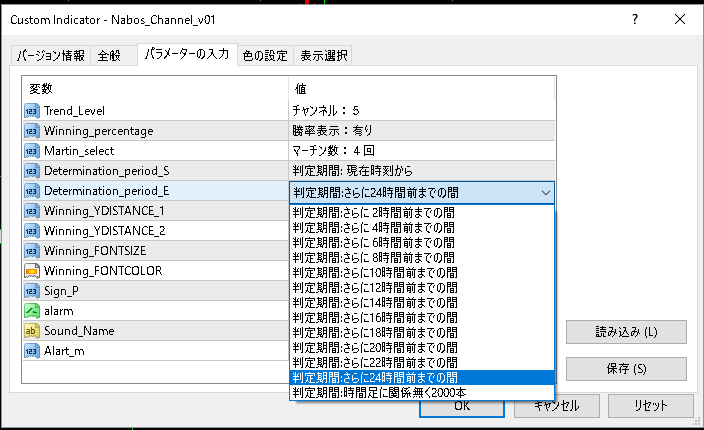Switch to the 表示選択 tab
This screenshot has width=704, height=430.
pos(323,56)
